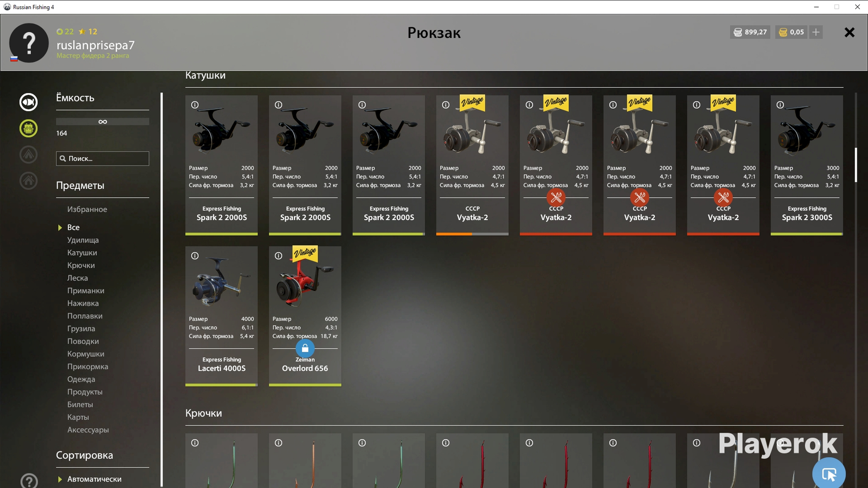Maximize the Russian Fishing 4 window

(x=837, y=7)
